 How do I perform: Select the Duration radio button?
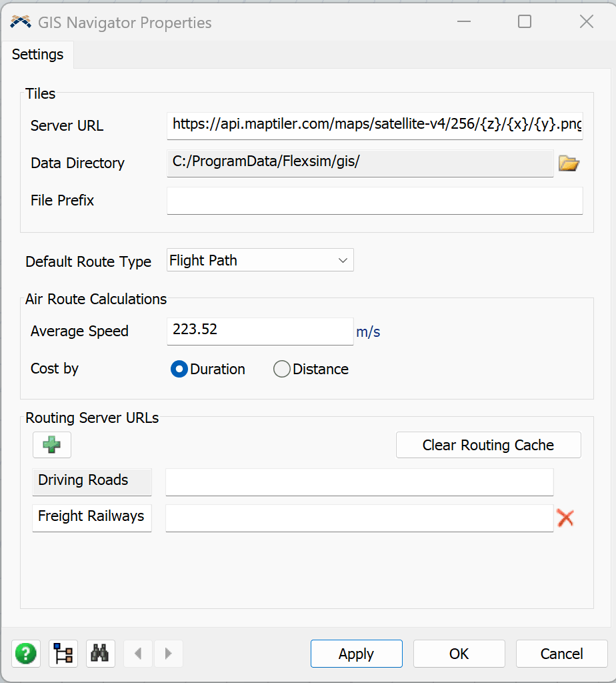pos(179,369)
